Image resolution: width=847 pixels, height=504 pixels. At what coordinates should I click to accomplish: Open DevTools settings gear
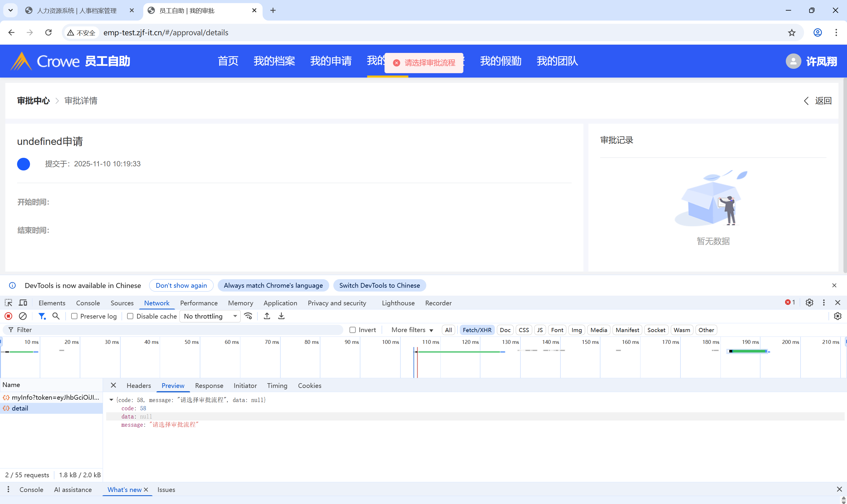click(x=809, y=303)
